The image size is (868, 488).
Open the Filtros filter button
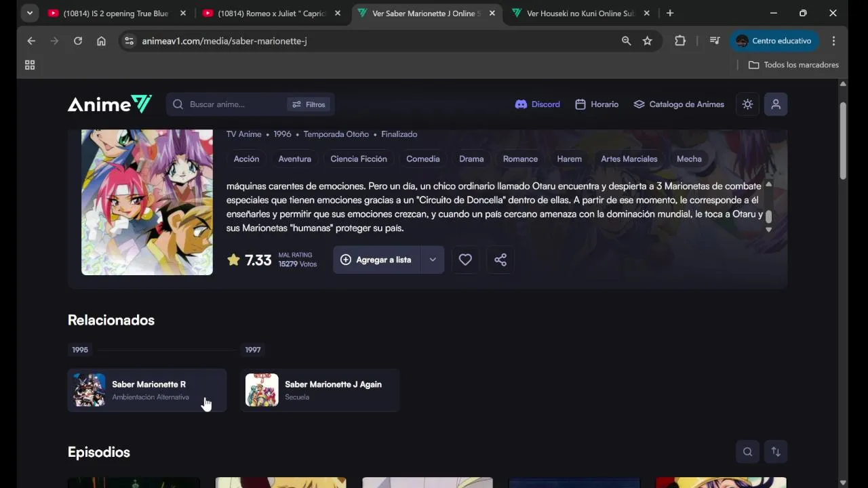(x=309, y=104)
